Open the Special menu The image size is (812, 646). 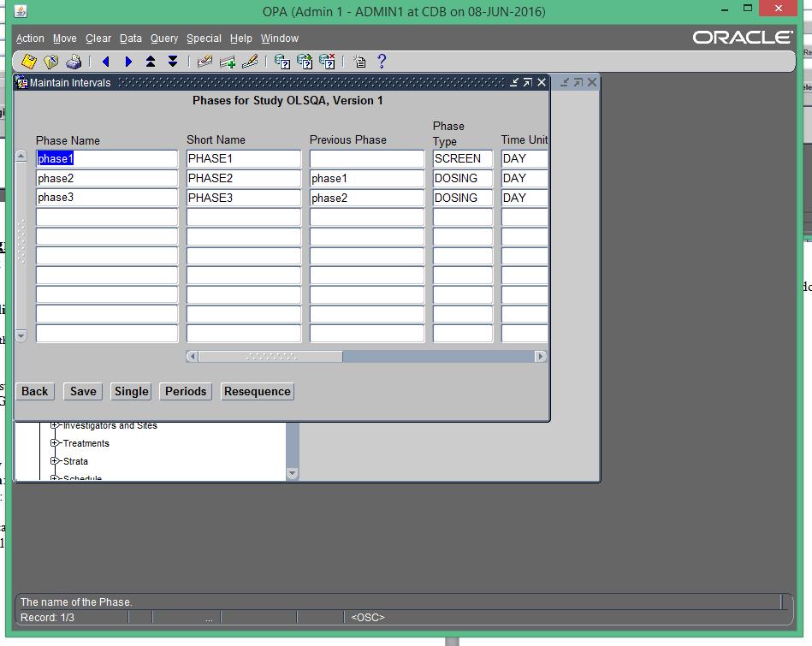click(x=204, y=39)
